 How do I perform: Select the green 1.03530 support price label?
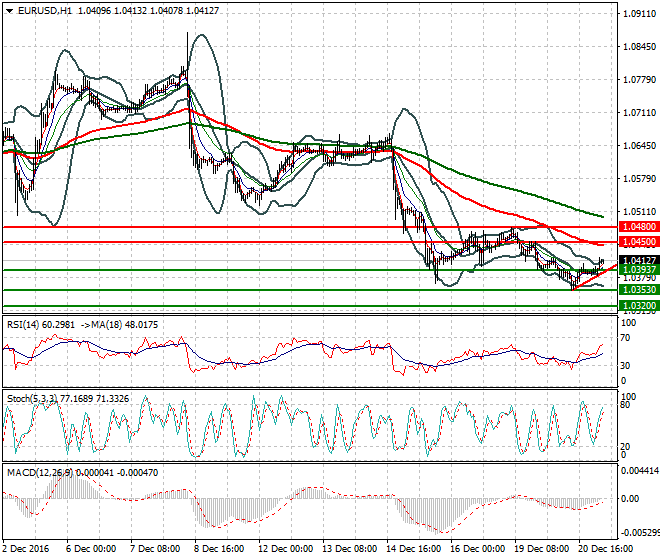point(636,290)
